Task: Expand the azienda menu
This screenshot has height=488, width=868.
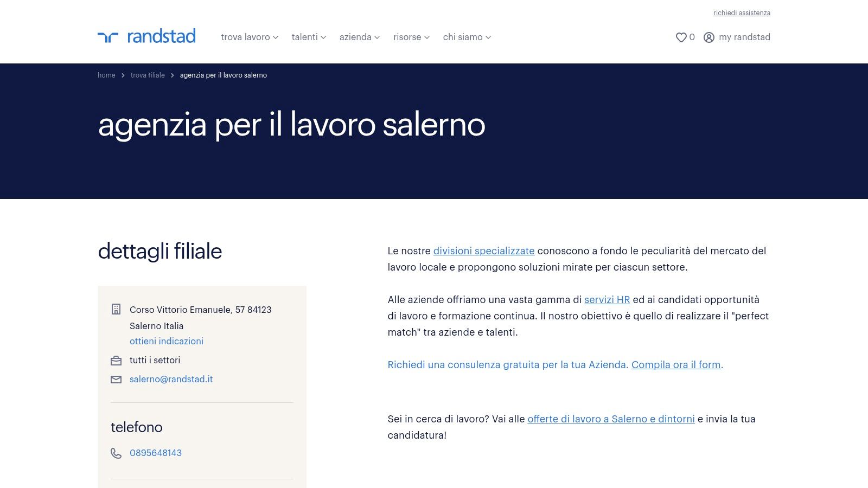Action: (x=360, y=37)
